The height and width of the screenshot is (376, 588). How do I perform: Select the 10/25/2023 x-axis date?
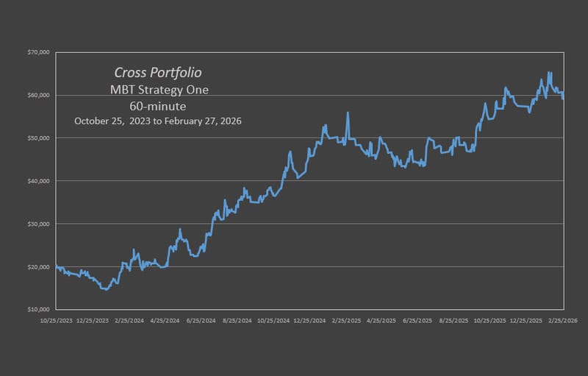(x=56, y=321)
